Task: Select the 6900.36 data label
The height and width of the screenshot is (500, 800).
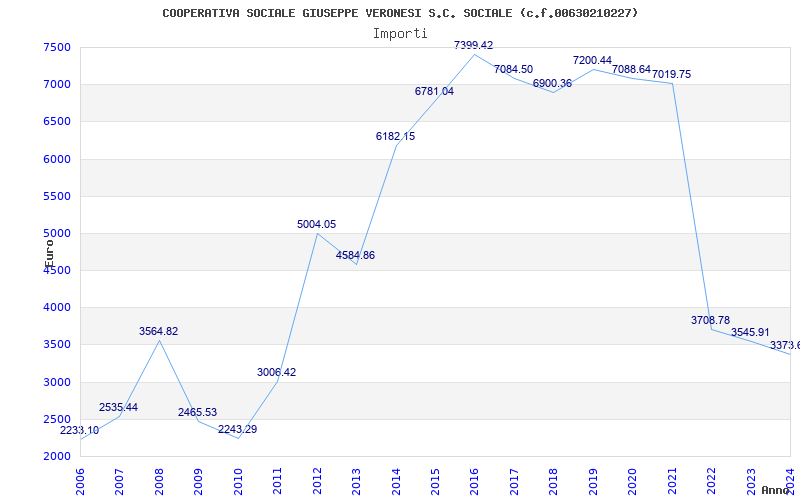Action: pos(553,84)
